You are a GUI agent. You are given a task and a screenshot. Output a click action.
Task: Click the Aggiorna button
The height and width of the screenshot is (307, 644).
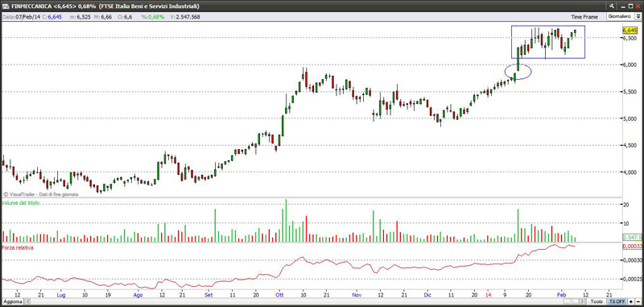[12, 301]
